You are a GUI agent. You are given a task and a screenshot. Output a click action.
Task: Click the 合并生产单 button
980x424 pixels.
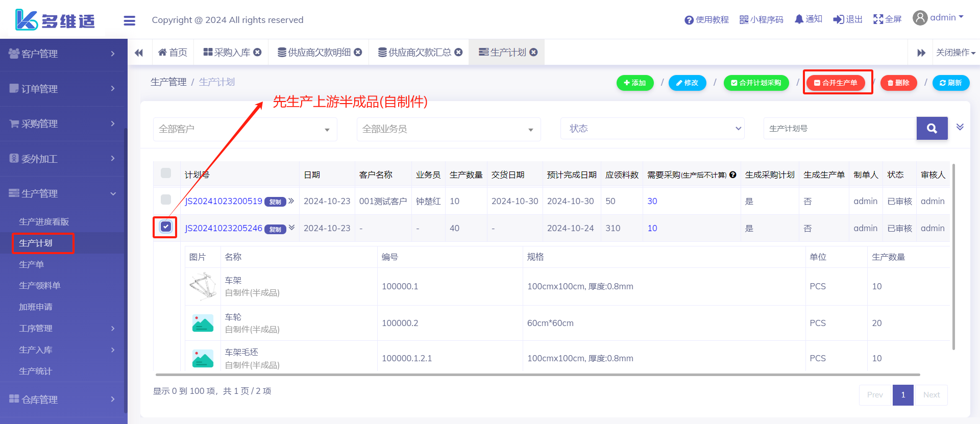point(836,83)
